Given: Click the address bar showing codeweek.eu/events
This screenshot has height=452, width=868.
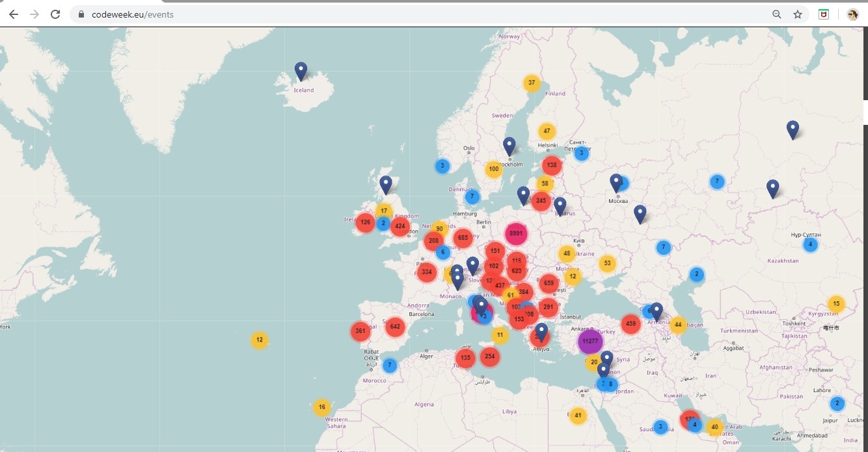Looking at the screenshot, I should click(x=439, y=14).
